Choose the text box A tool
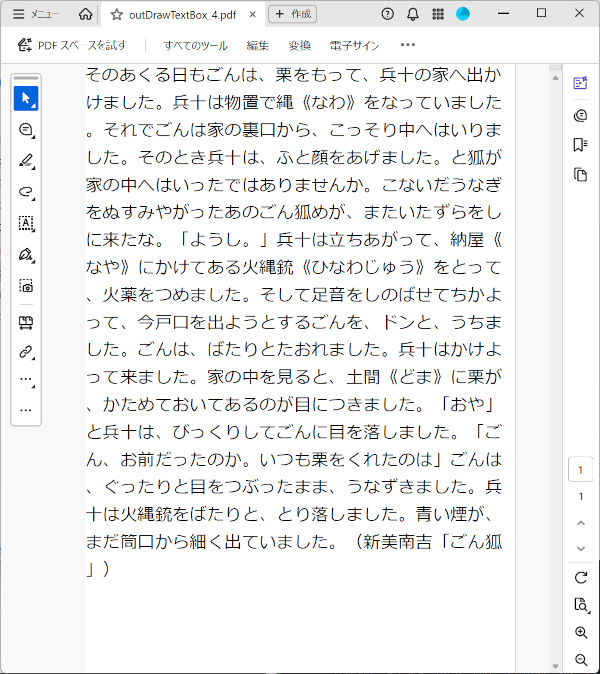 click(x=27, y=223)
